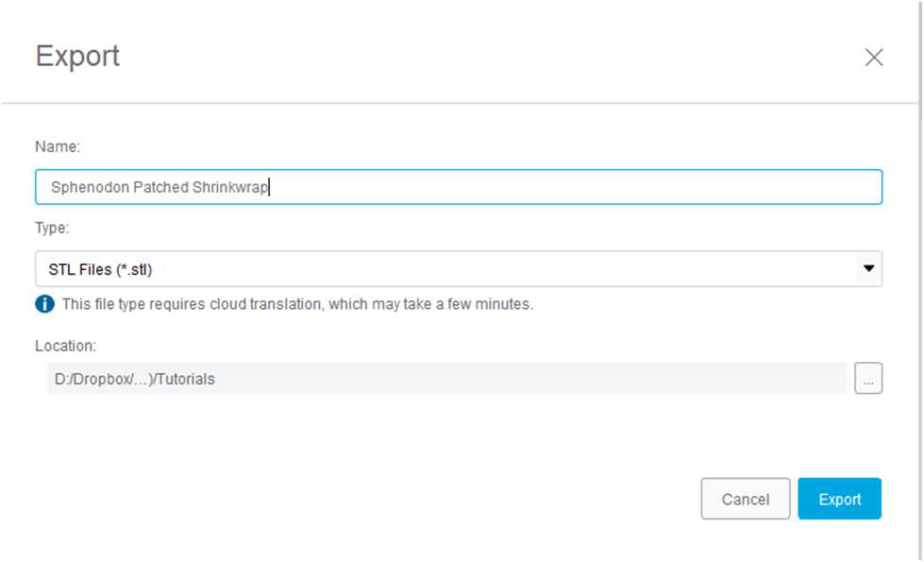Click the "Location:" field label
The height and width of the screenshot is (562, 924).
coord(65,346)
